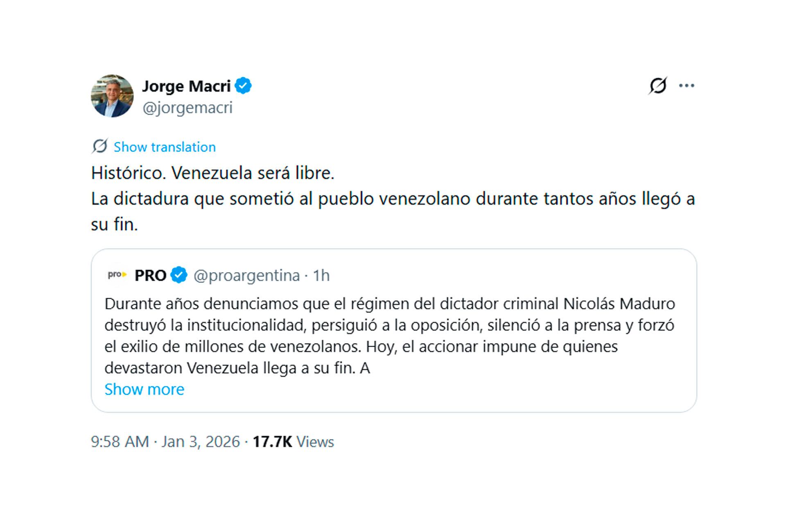Show the Spanish tweet's translation
This screenshot has width=786, height=532.
click(x=164, y=147)
